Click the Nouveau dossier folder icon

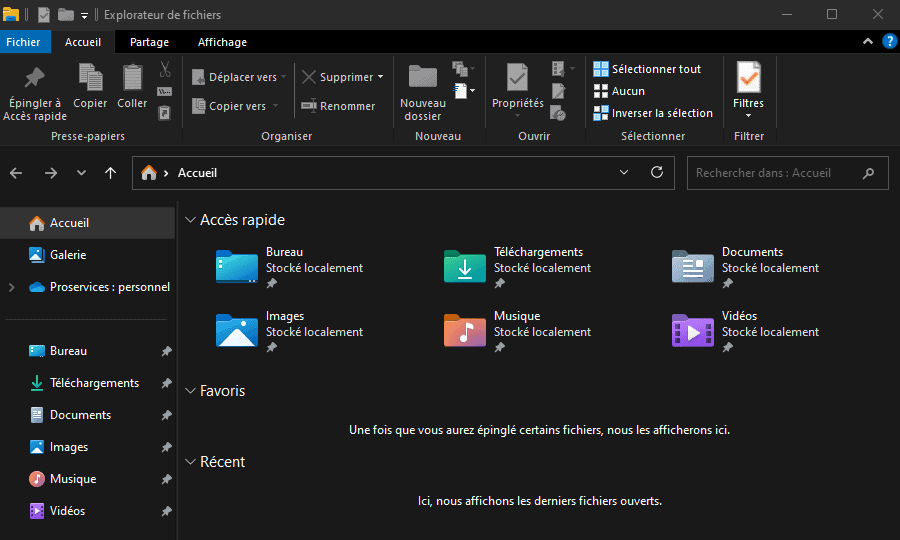[x=423, y=76]
